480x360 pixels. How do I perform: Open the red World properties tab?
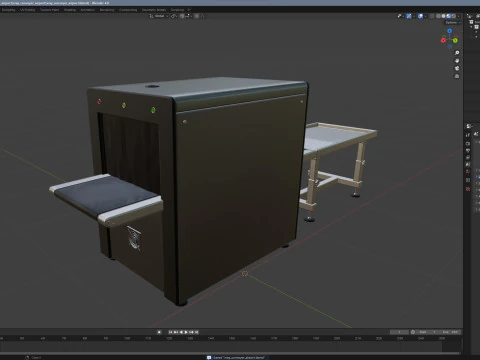(468, 171)
